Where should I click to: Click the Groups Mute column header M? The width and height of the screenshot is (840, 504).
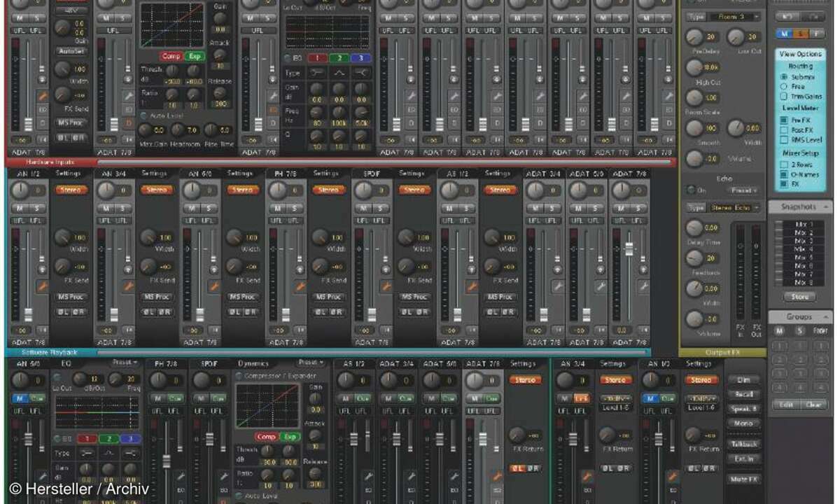779,330
